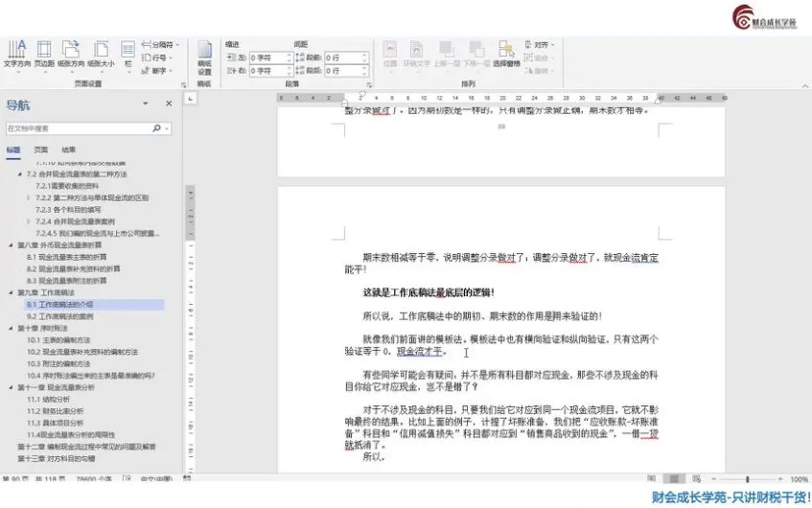Click the search magnifier in navigation pane

click(156, 127)
